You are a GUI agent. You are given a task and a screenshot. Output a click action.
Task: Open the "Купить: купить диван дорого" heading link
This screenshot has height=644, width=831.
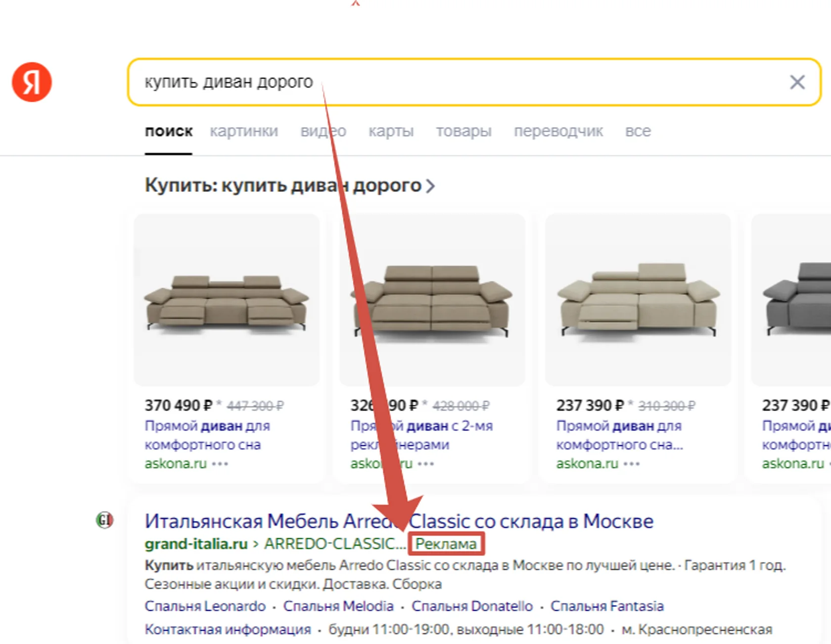point(283,185)
